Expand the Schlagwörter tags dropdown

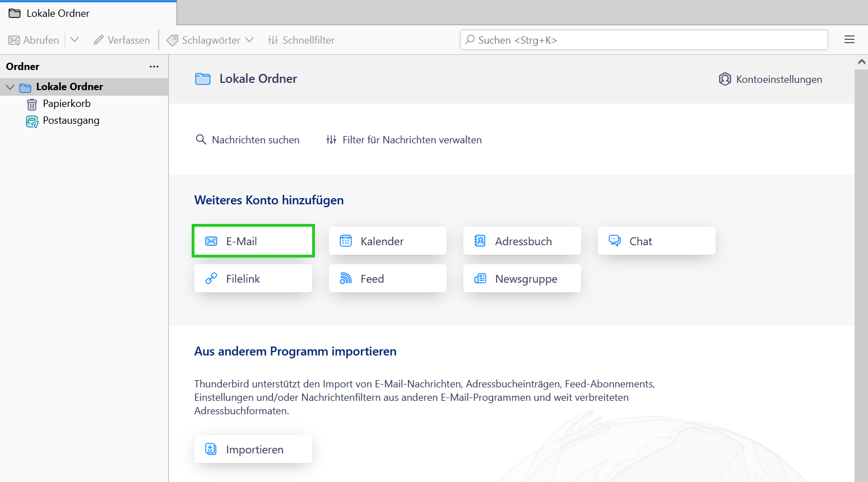point(211,40)
